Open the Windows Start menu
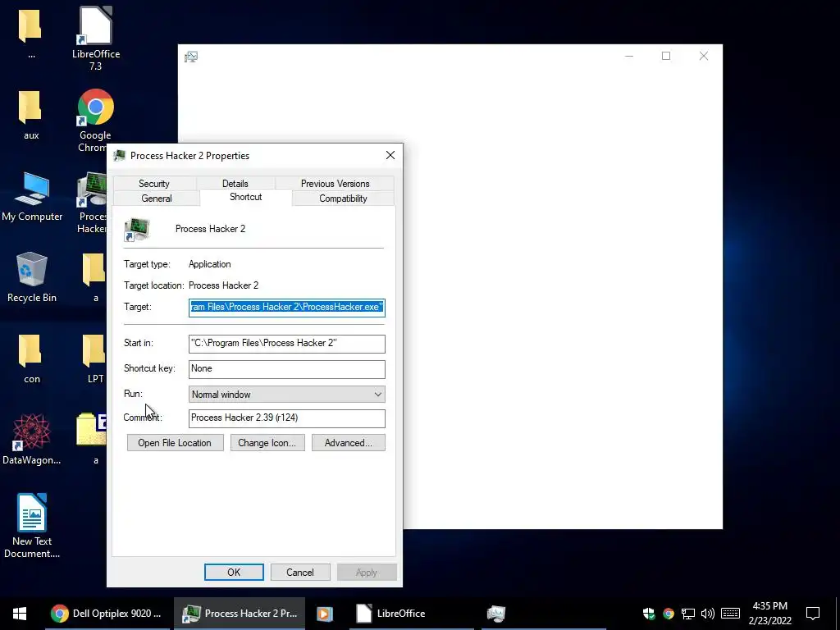This screenshot has height=630, width=840. [20, 614]
